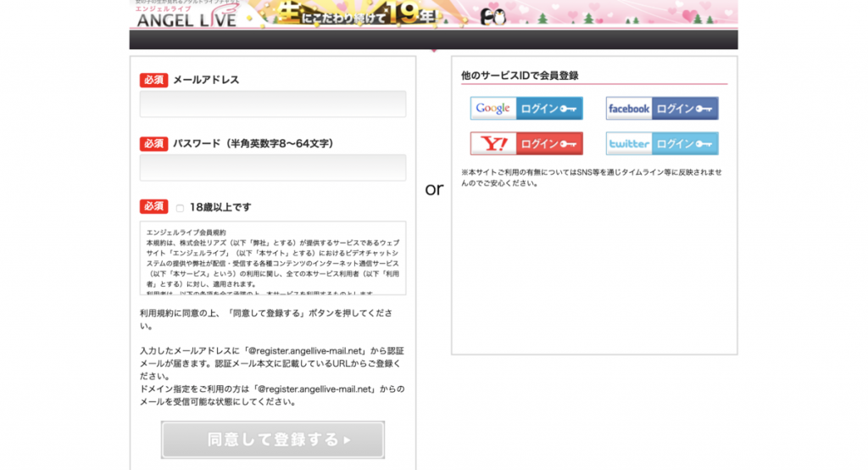Click the penguin mascot in header banner
868x470 pixels.
[492, 16]
